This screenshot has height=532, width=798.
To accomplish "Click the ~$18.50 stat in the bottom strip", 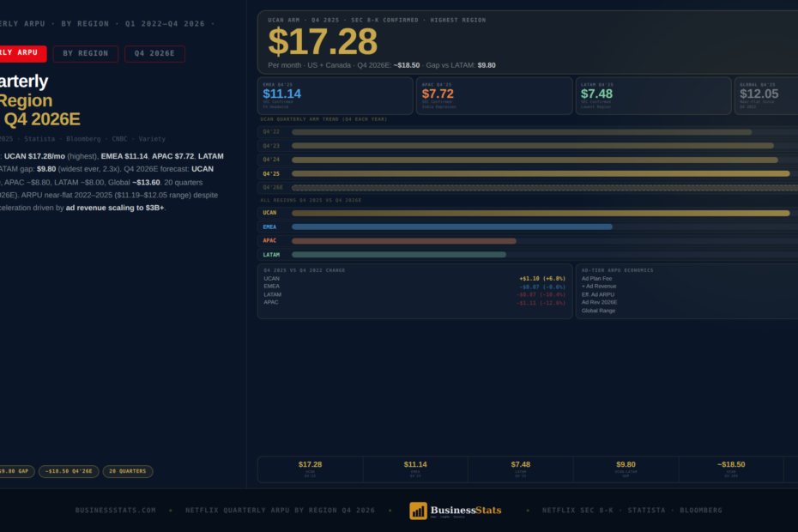I will [731, 469].
